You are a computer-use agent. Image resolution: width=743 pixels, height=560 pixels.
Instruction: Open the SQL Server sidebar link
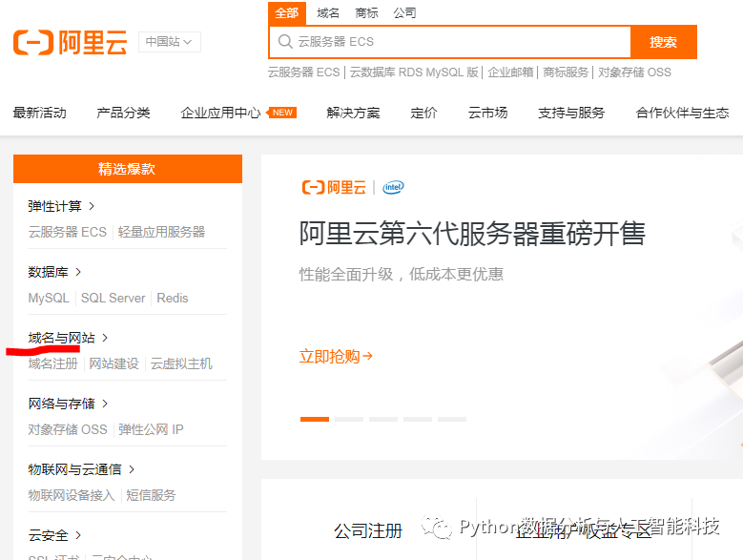coord(114,298)
